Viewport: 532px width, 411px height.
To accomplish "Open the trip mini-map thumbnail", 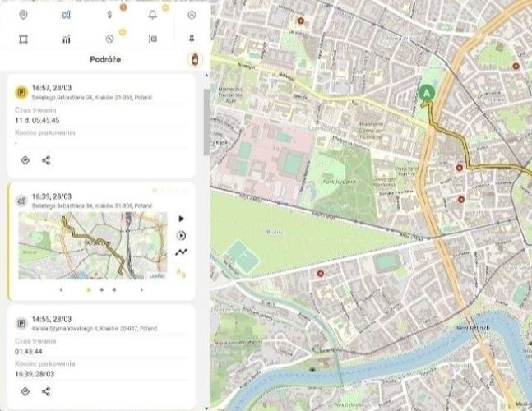I will coord(93,246).
